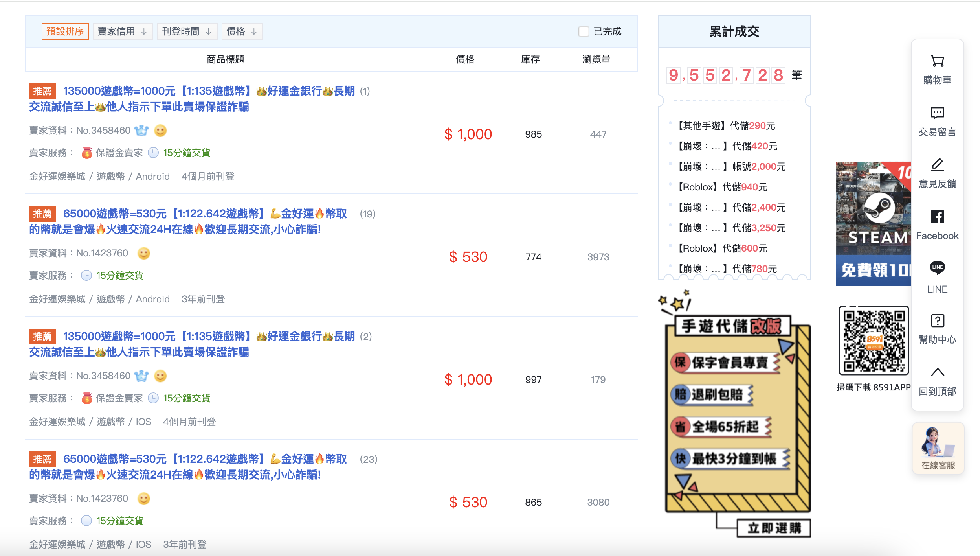This screenshot has height=556, width=980.
Task: Check the 已完成 checkbox
Action: [584, 31]
